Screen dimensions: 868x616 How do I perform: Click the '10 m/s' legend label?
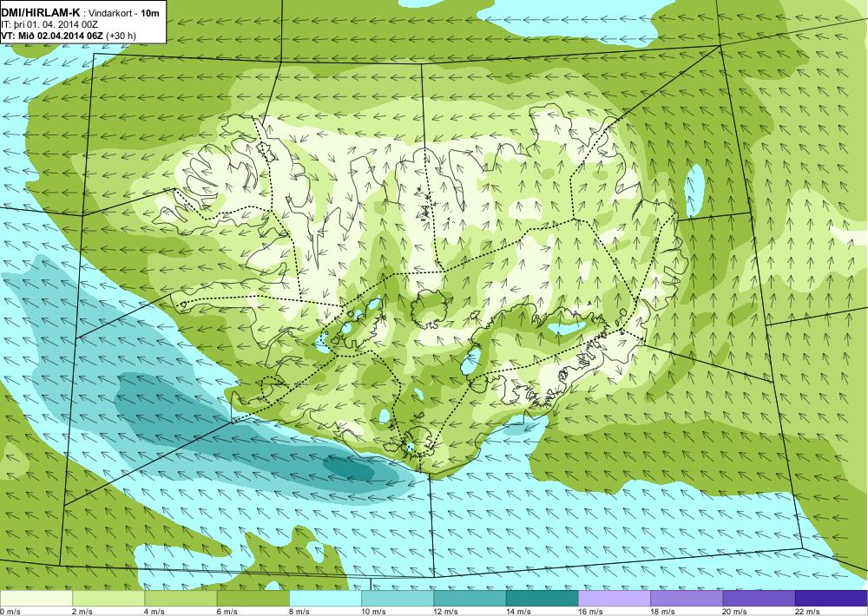click(373, 612)
